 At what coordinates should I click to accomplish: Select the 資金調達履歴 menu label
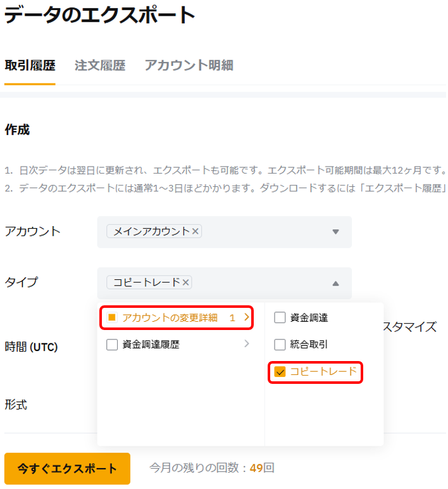tap(151, 345)
